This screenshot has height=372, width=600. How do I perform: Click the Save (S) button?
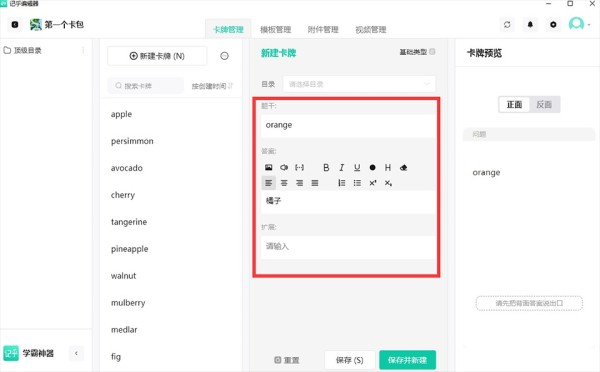[x=349, y=360]
